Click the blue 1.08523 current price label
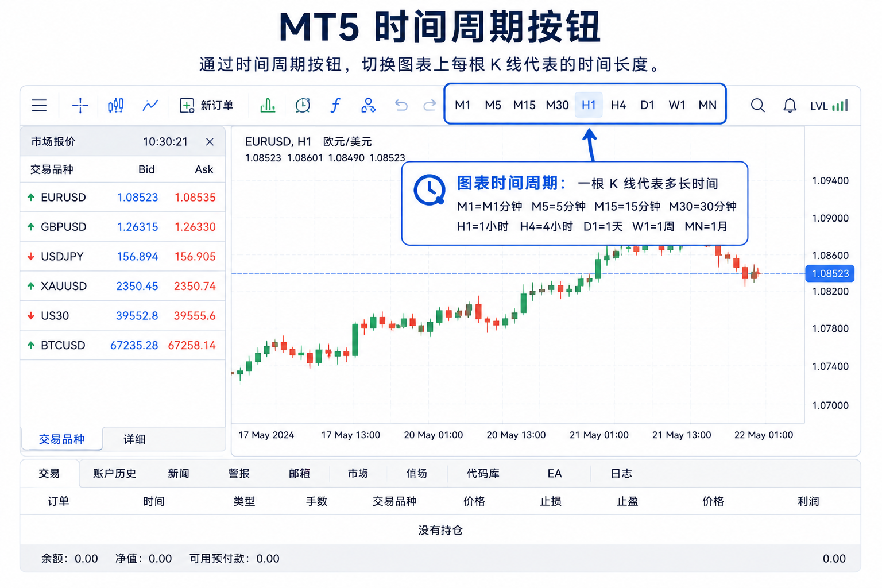Image resolution: width=882 pixels, height=588 pixels. (830, 274)
